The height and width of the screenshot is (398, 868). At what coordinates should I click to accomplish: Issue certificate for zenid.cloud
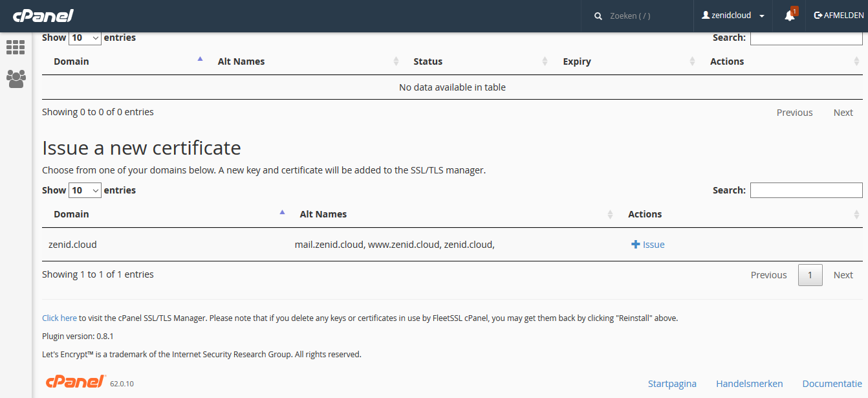[648, 245]
